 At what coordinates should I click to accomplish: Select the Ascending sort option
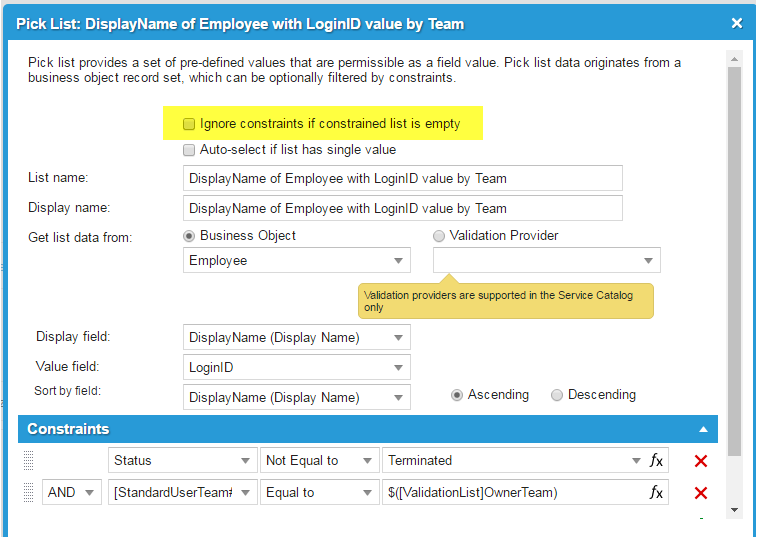(457, 395)
